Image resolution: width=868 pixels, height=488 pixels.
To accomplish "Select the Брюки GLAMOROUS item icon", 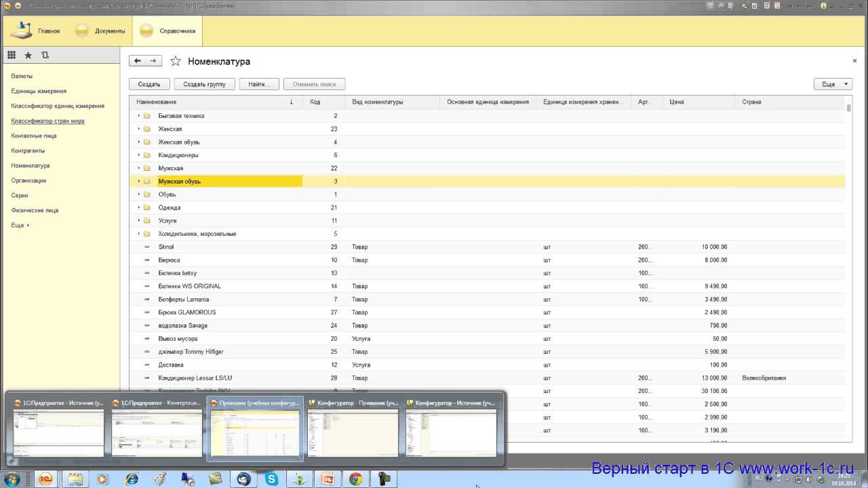I will [146, 312].
